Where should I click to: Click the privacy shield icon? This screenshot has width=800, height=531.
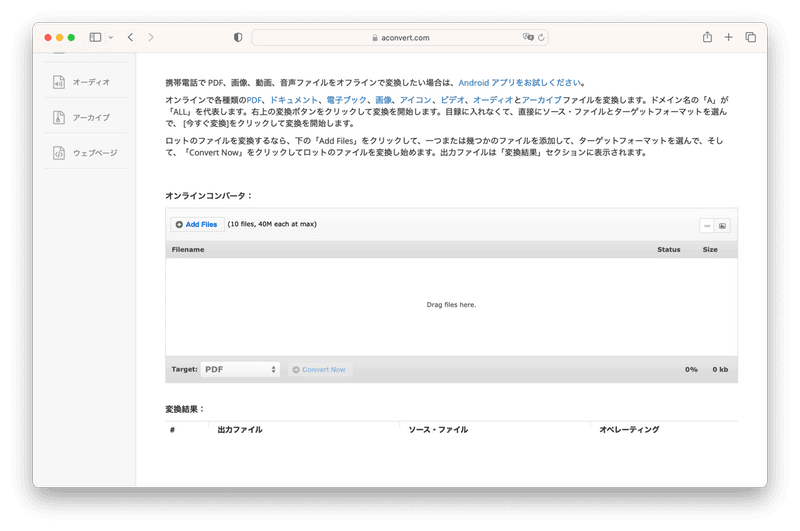coord(237,37)
